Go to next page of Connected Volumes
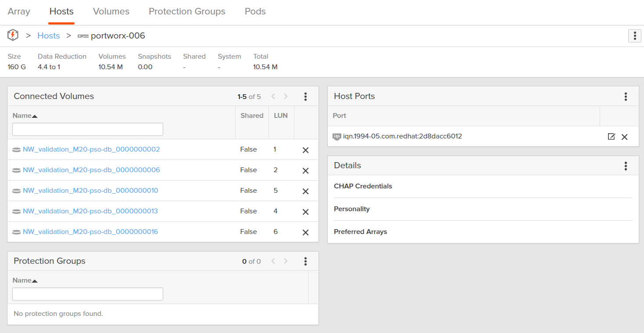Screen dimensions: 644x333 coord(286,96)
